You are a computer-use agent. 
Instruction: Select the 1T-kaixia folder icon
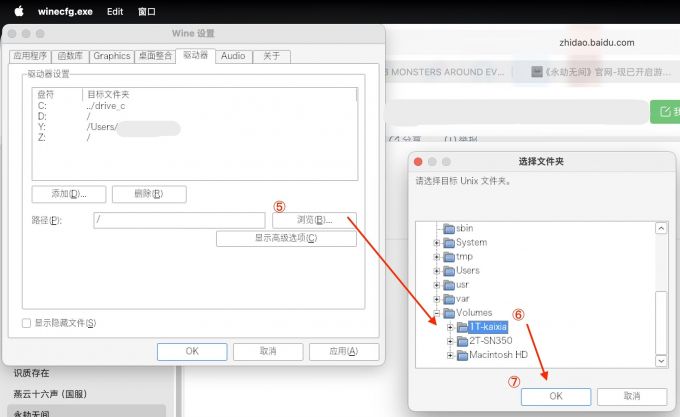pyautogui.click(x=462, y=327)
